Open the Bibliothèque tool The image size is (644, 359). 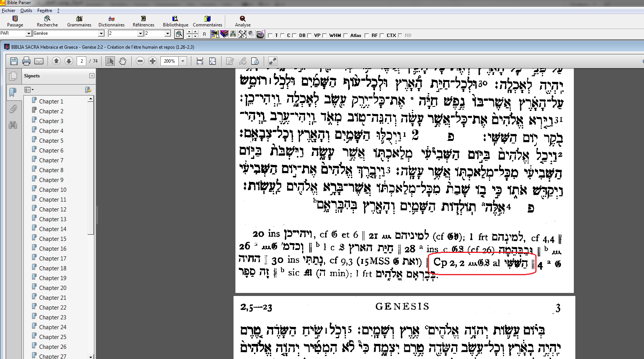pyautogui.click(x=175, y=21)
